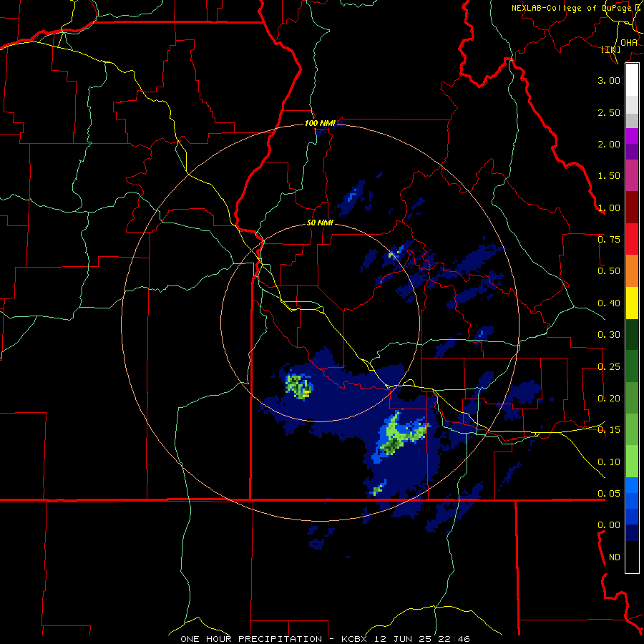Pick the dark purple swatch in the color bar
Image resolution: width=644 pixels, height=644 pixels.
632,152
